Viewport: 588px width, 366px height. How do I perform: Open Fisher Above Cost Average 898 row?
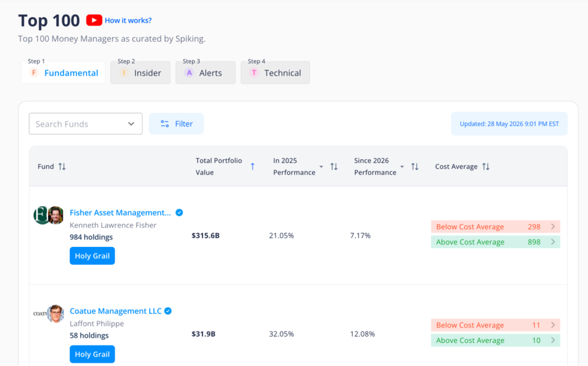495,242
